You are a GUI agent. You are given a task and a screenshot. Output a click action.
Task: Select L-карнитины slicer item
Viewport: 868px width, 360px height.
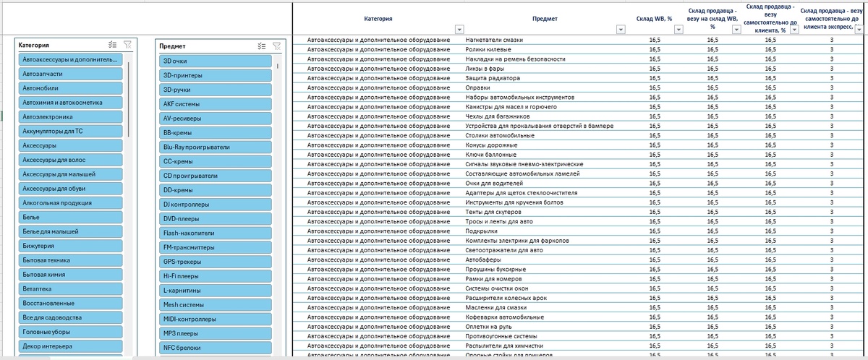tap(215, 291)
